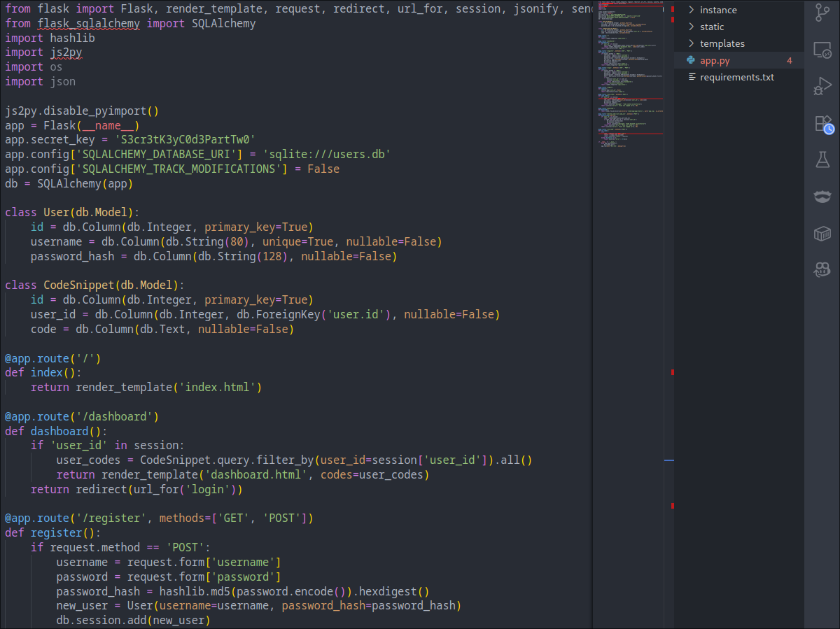Click 'flask_sqlalchemy' in the import line

point(88,24)
